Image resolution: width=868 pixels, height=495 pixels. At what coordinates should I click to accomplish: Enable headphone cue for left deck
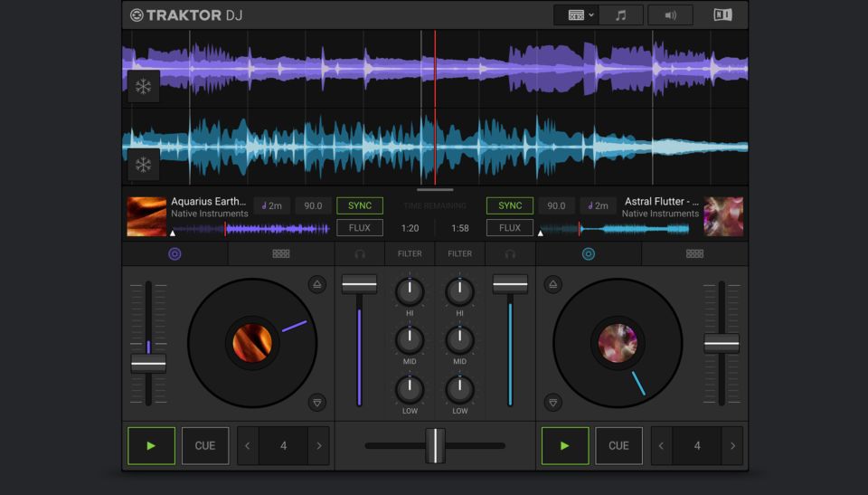(360, 254)
